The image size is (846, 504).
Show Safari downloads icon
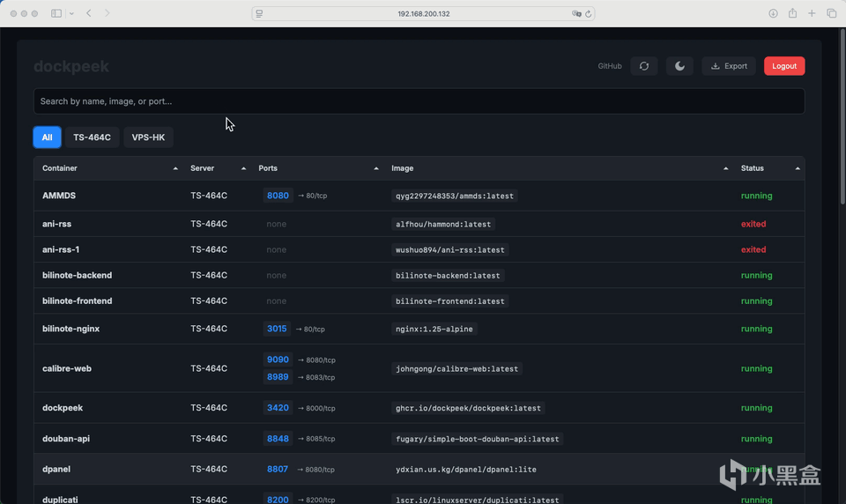[x=773, y=13]
